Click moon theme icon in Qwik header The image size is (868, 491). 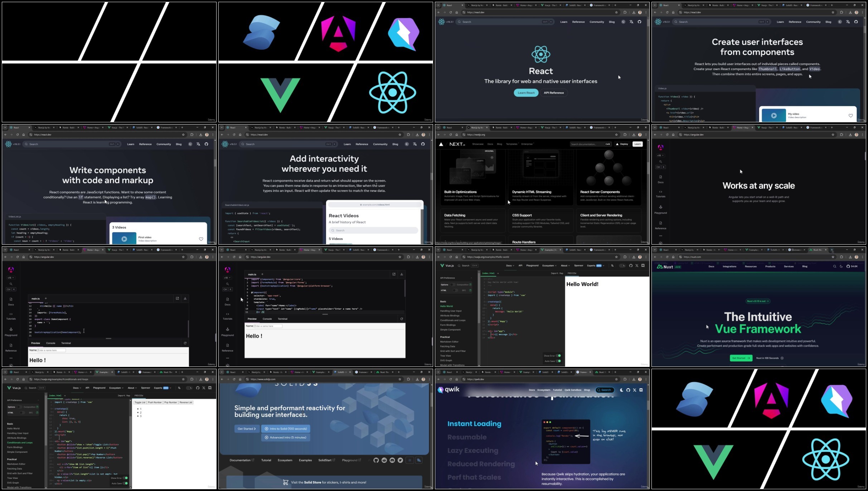[622, 390]
